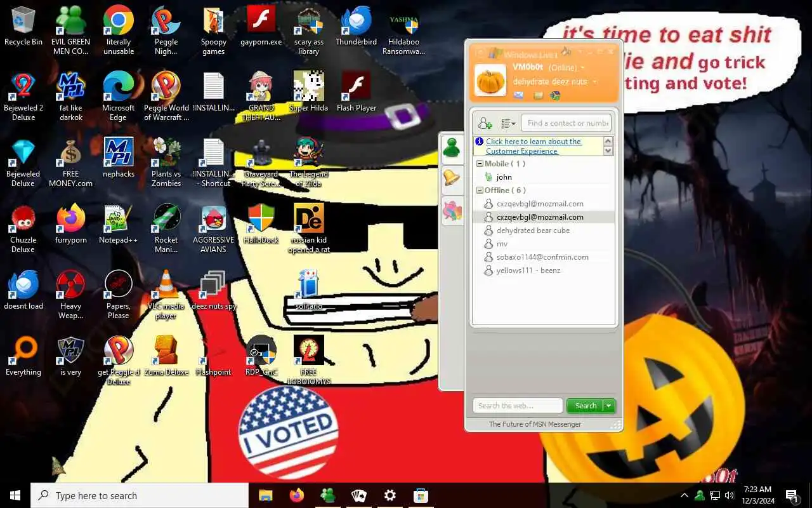Viewport: 812px width, 508px height.
Task: Collapse the Offline ( 6 ) group
Action: click(x=480, y=190)
